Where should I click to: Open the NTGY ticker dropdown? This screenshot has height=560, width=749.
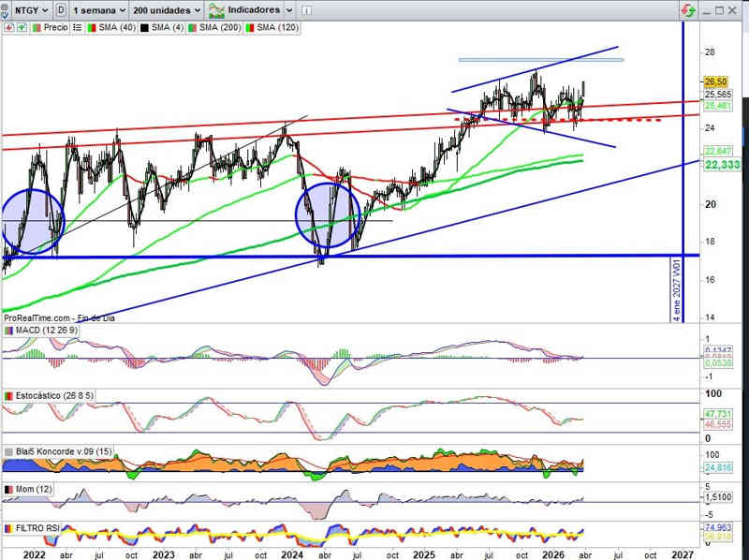(28, 10)
